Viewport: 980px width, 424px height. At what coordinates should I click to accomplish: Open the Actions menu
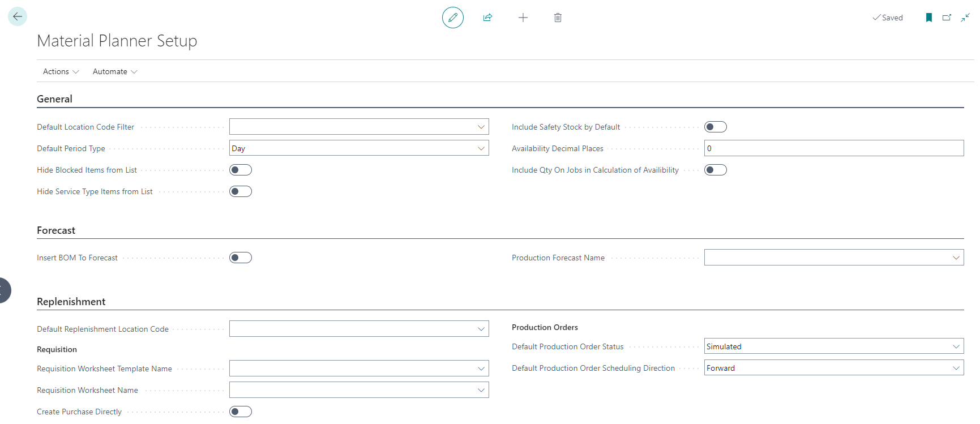pos(61,71)
